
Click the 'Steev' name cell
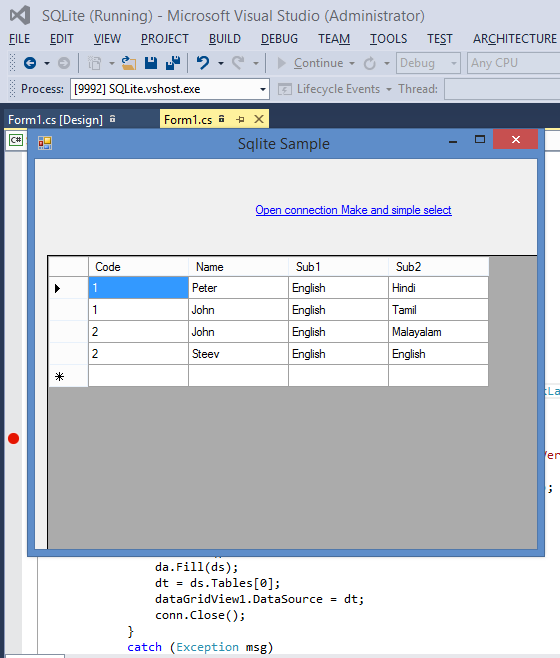[238, 354]
